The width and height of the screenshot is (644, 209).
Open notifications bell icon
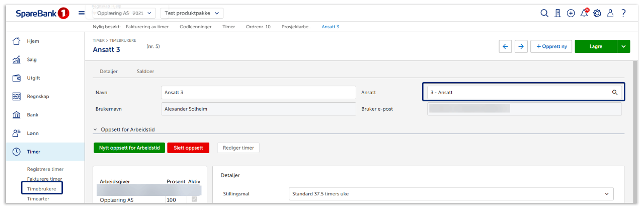tap(584, 14)
